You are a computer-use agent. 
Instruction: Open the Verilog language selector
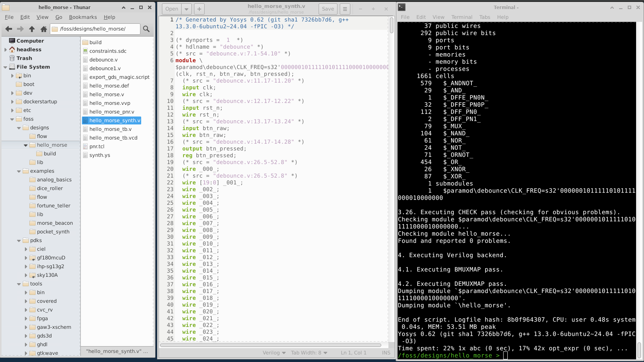[x=274, y=353]
